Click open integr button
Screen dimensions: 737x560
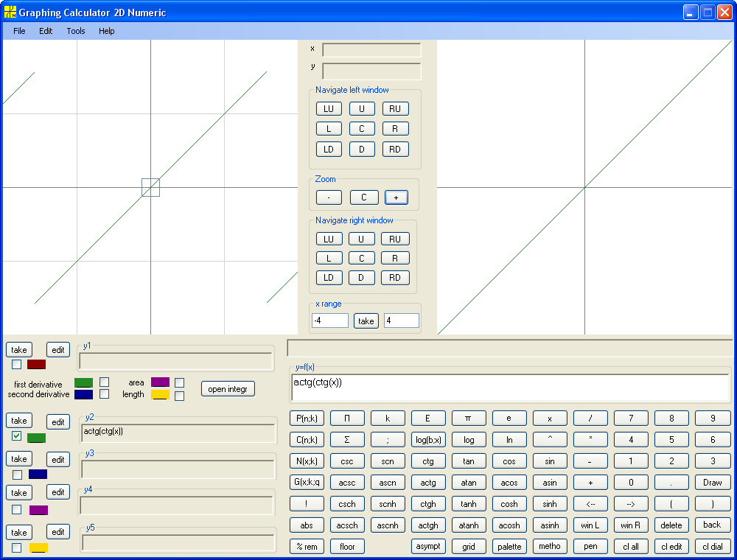[x=228, y=389]
